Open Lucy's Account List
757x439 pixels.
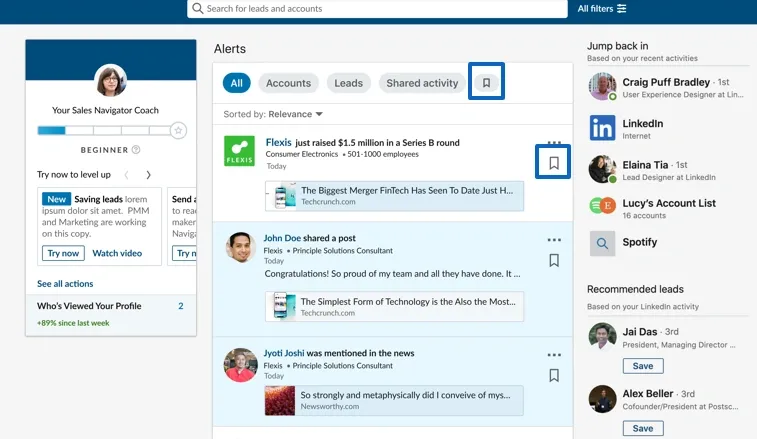pyautogui.click(x=669, y=203)
